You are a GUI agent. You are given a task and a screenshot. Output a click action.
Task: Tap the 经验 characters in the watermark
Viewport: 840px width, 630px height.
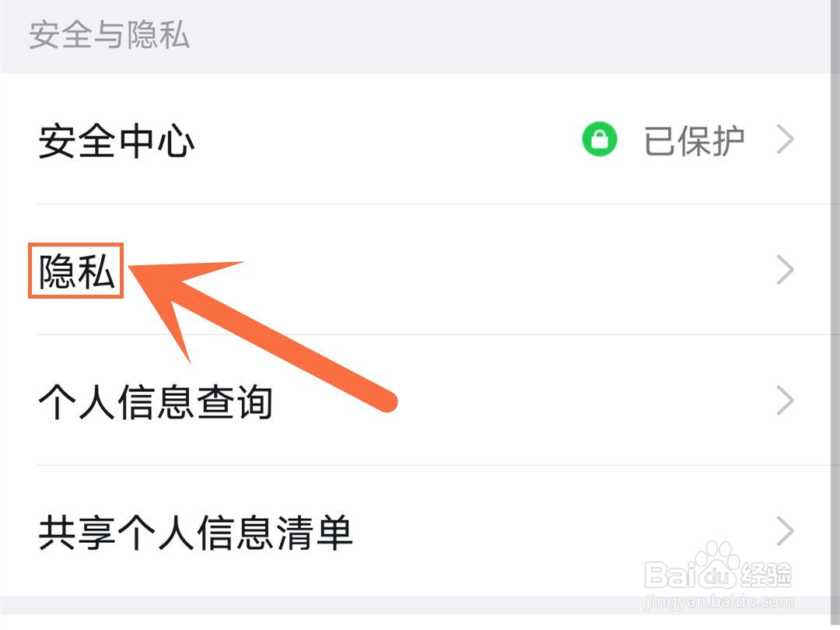point(766,576)
